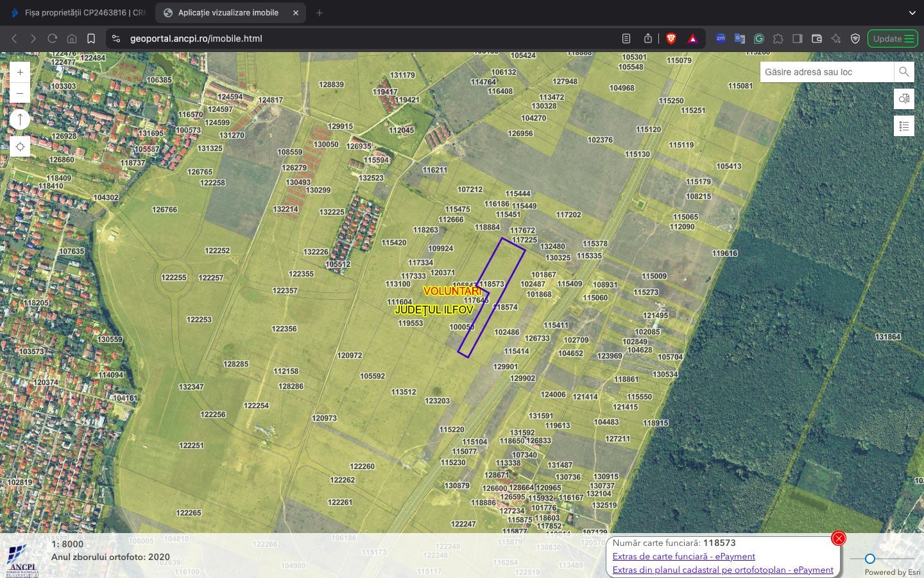Find my location on the map
The width and height of the screenshot is (924, 578).
tap(20, 146)
